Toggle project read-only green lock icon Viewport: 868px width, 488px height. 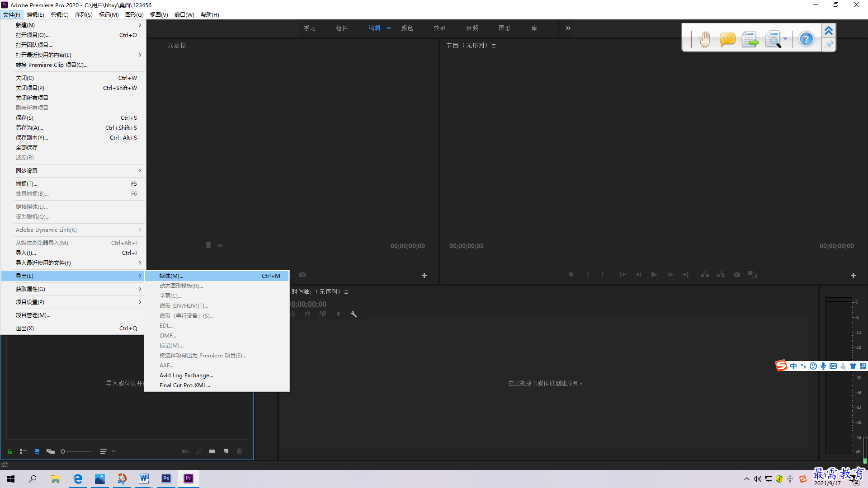point(9,451)
